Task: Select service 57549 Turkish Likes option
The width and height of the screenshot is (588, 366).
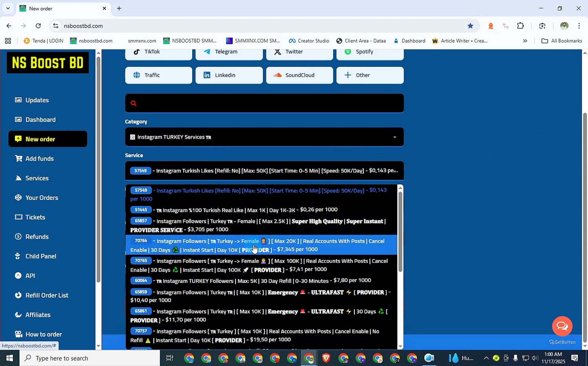Action: pos(261,195)
